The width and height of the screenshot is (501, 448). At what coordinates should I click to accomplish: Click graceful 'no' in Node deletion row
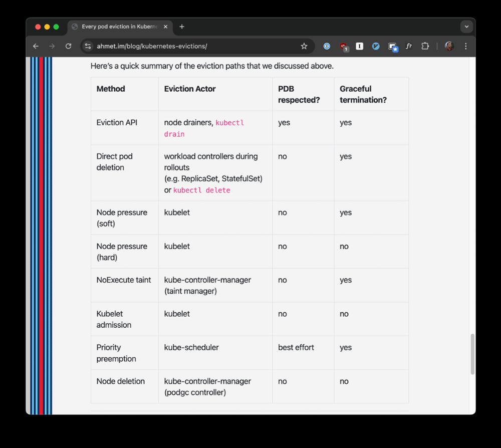click(x=344, y=381)
